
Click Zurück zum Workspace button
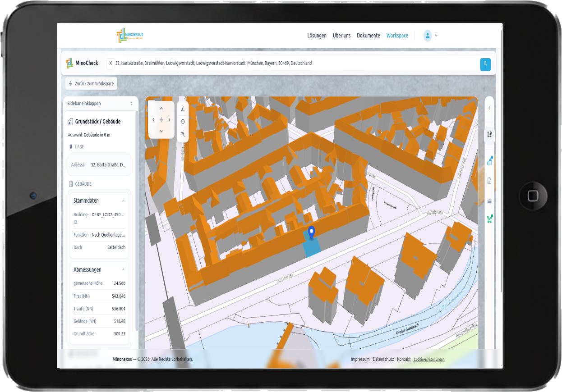click(91, 84)
